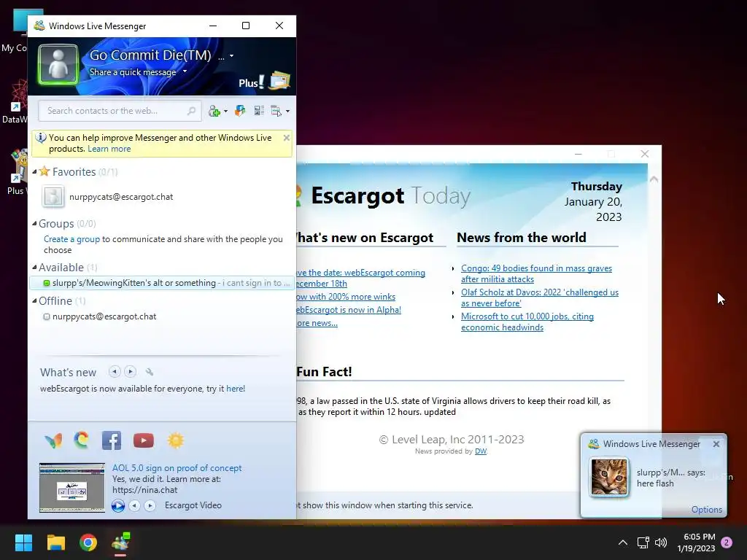The image size is (747, 560).
Task: Open Olaf Scholz at Davos news link
Action: [x=540, y=297]
